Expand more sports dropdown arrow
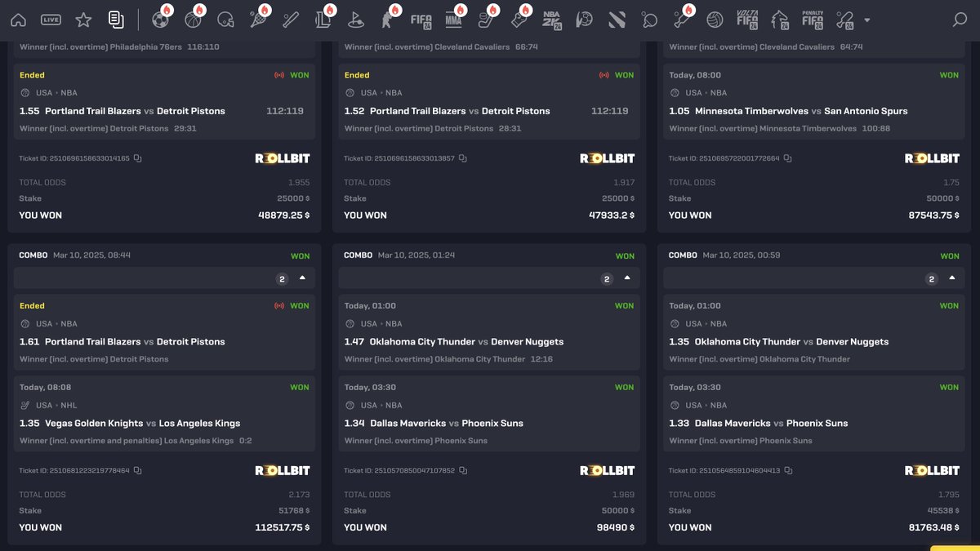 tap(866, 20)
